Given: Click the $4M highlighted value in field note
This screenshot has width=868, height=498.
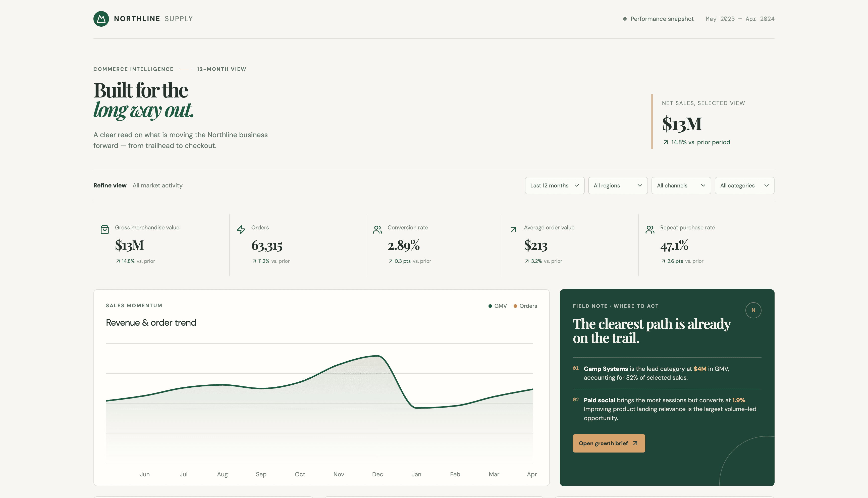Looking at the screenshot, I should (700, 369).
